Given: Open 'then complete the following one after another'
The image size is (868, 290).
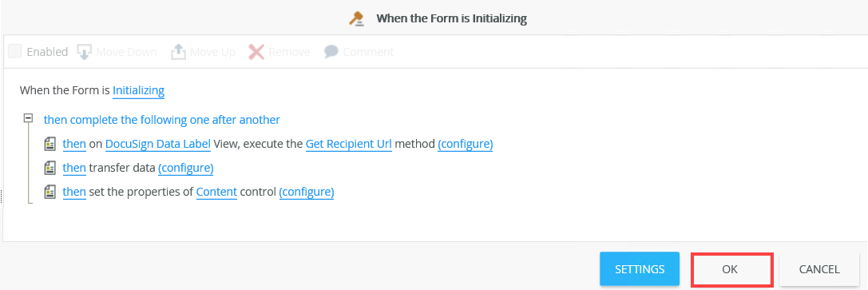Looking at the screenshot, I should point(161,120).
